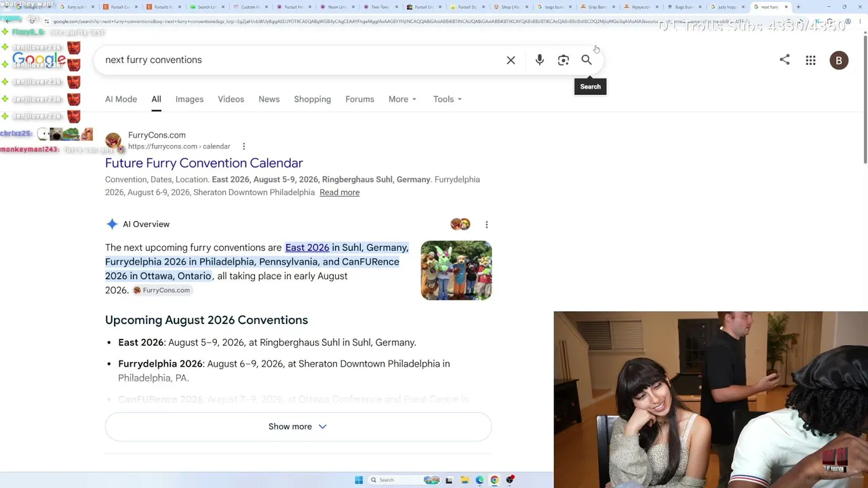Click the share icon on the results page

point(785,60)
